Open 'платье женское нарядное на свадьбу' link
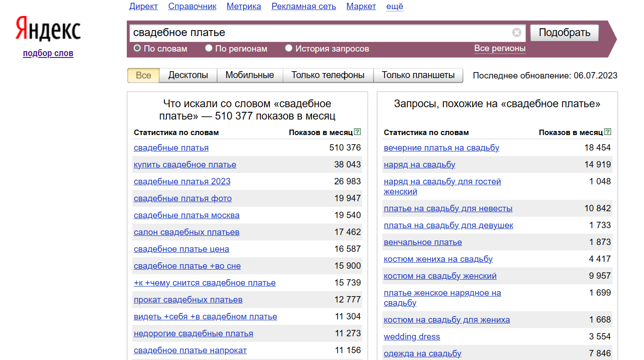This screenshot has width=644, height=360. [x=442, y=298]
